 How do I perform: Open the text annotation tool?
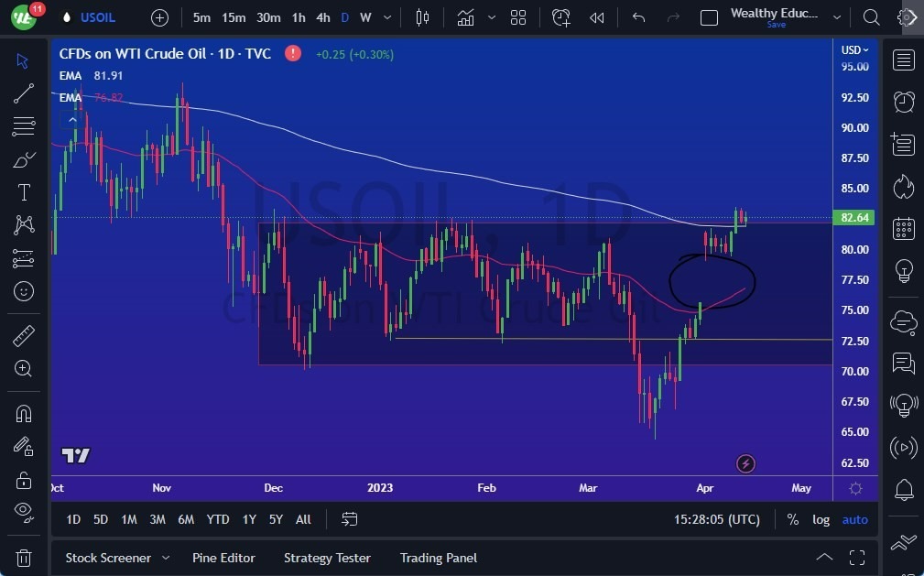pyautogui.click(x=23, y=192)
